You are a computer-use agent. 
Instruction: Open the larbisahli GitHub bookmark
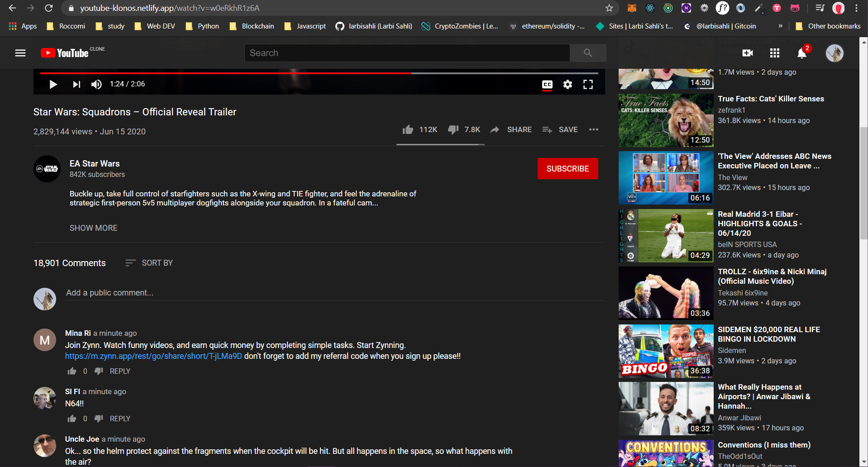374,26
